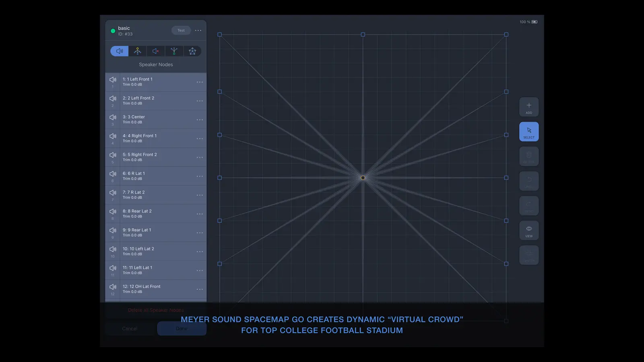Switch to the Speaker Nodes tab
The width and height of the screenshot is (644, 362).
[119, 51]
